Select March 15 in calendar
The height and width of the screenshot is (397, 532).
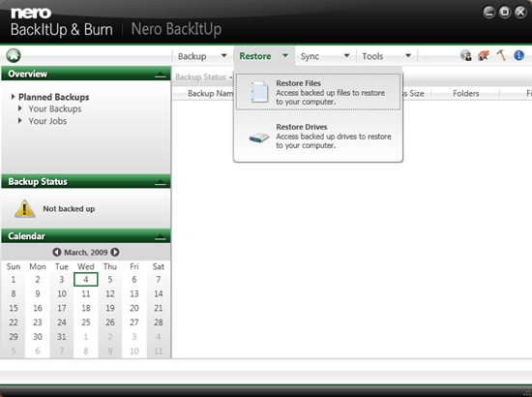pyautogui.click(x=14, y=308)
